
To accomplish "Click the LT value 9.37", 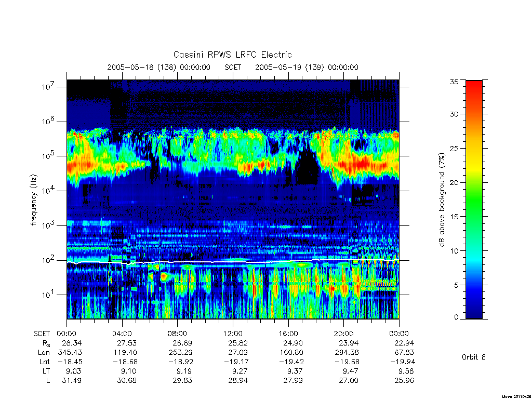I will [296, 371].
